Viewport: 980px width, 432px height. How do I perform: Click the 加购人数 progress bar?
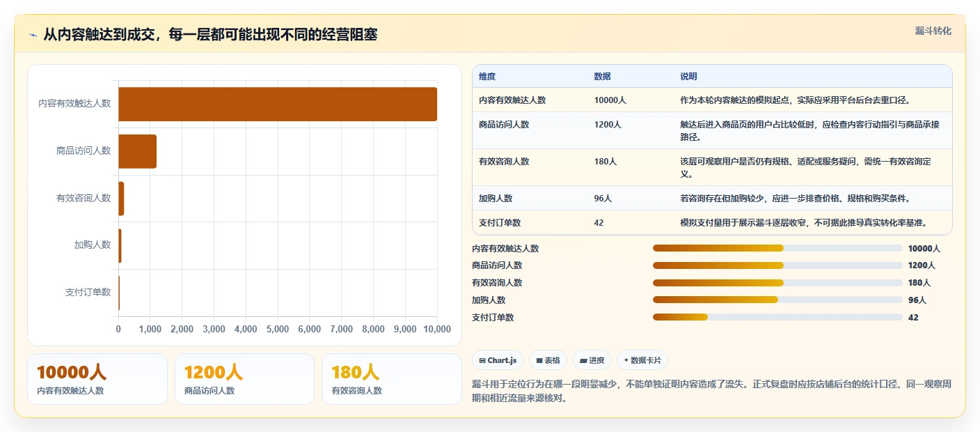777,300
